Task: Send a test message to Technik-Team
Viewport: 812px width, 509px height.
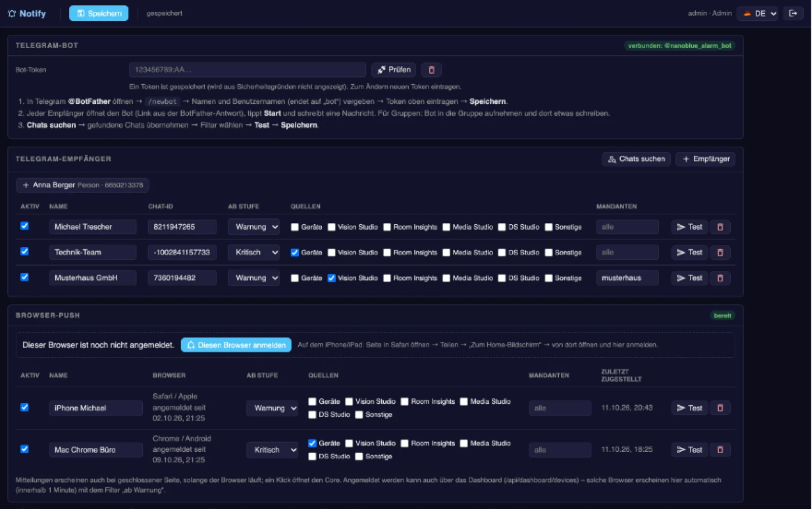Action: [689, 252]
